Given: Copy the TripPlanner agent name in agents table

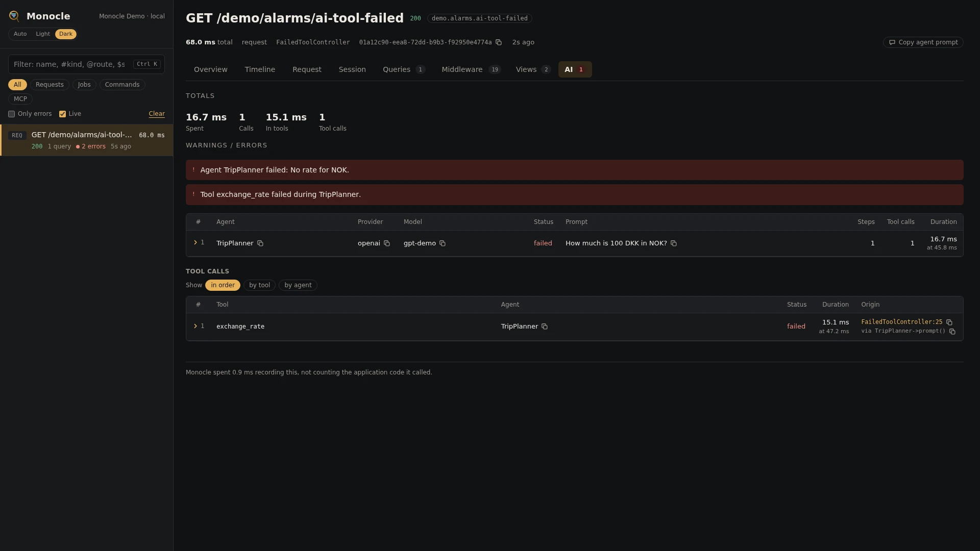Looking at the screenshot, I should click(260, 243).
